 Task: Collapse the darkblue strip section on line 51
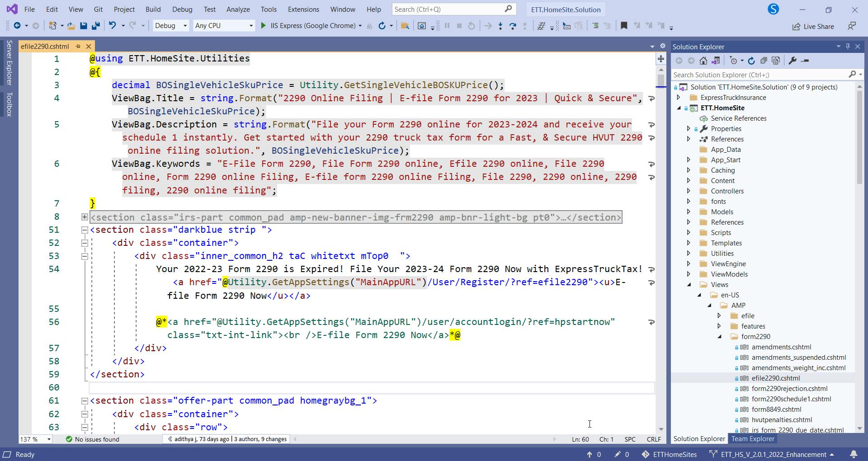click(x=85, y=230)
